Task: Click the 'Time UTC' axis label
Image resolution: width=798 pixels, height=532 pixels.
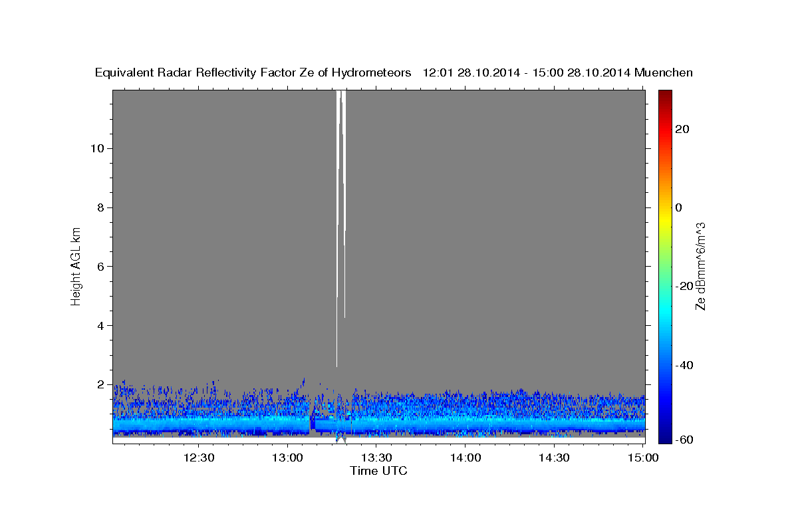Action: (378, 471)
